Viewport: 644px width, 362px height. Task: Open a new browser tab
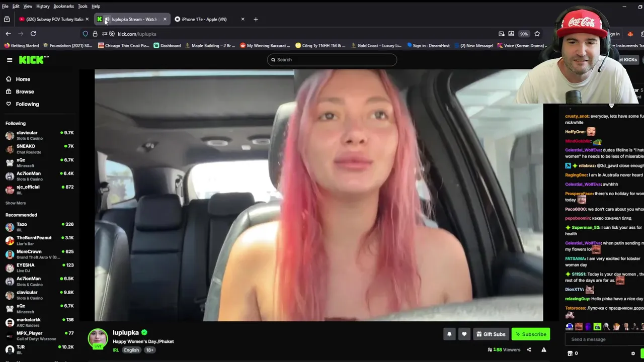coord(256,19)
